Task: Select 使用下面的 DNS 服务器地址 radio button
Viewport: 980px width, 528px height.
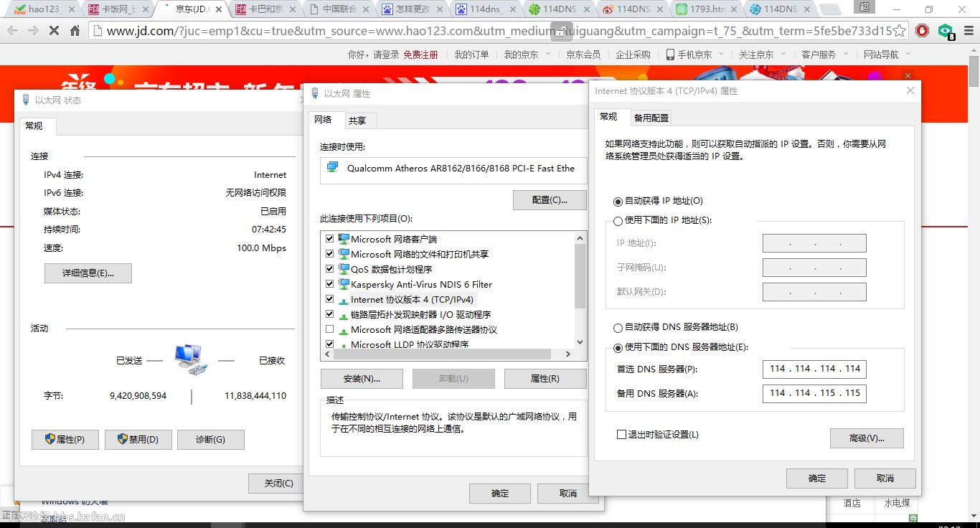Action: coord(618,348)
